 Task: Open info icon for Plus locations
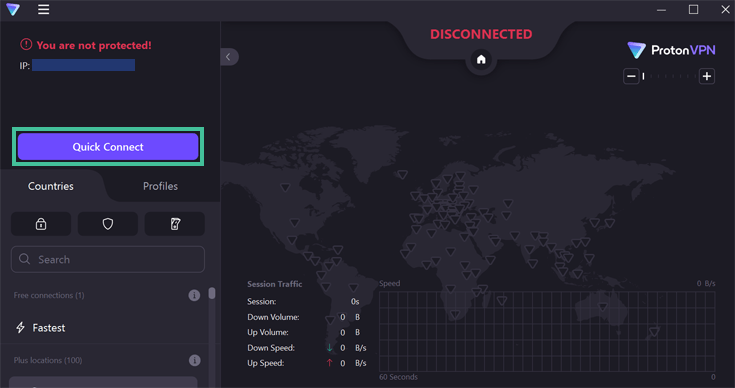[x=194, y=360]
